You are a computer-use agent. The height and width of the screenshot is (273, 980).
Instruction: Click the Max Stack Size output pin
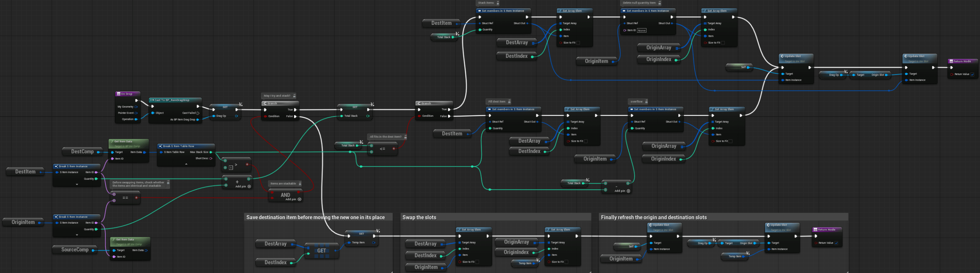point(211,152)
